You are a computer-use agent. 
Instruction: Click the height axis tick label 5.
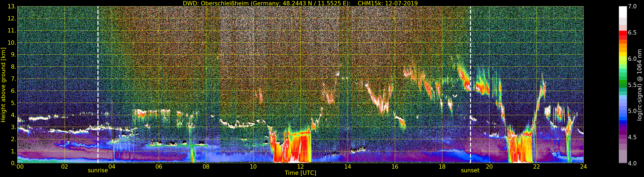[x=14, y=103]
